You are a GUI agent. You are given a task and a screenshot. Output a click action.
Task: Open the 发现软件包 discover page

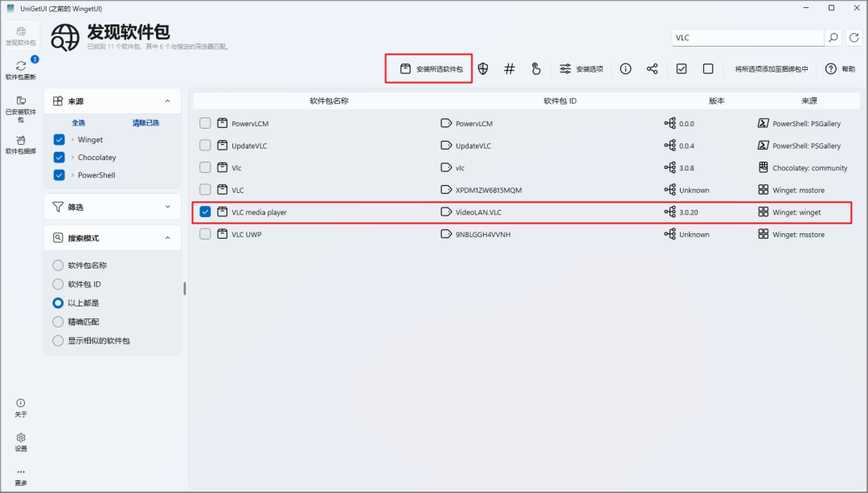click(x=21, y=36)
